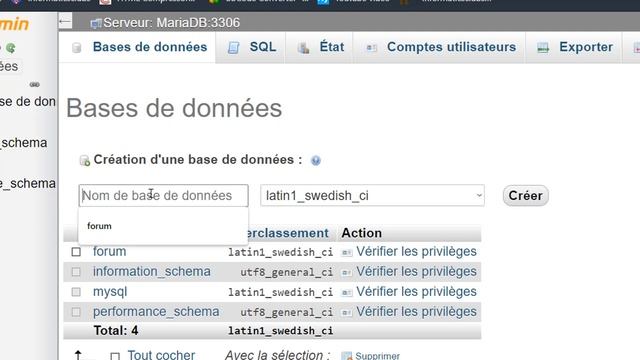Click Vérifier les privilèges for performance_schema
The width and height of the screenshot is (640, 360).
tap(416, 311)
